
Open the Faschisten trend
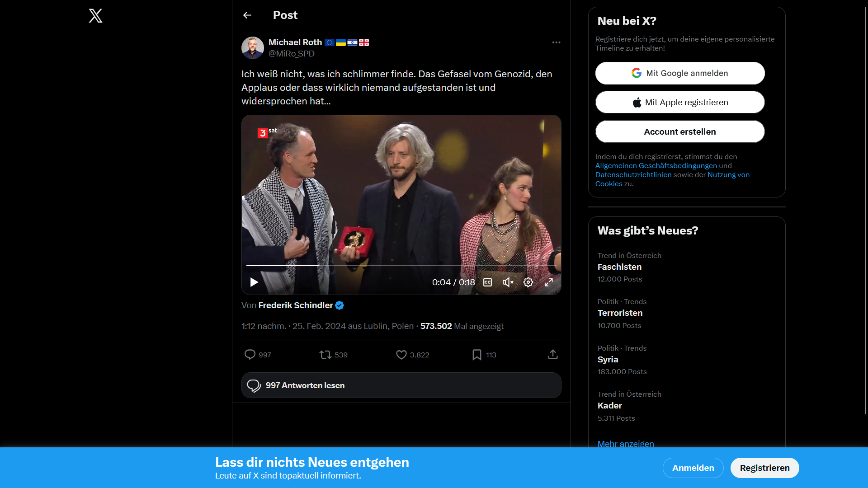coord(619,267)
